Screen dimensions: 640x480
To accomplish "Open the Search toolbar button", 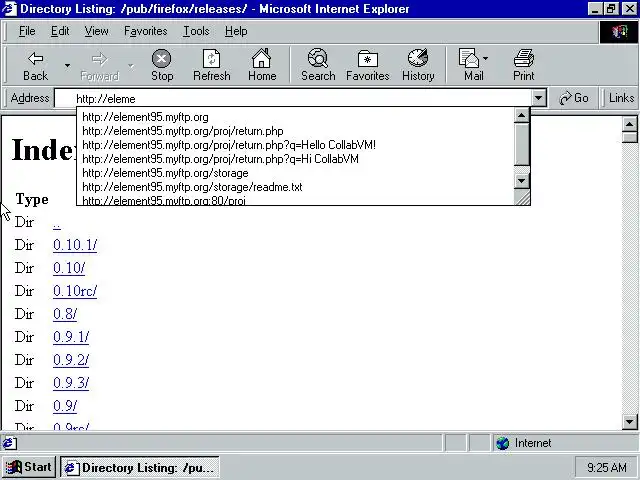I will 318,66.
